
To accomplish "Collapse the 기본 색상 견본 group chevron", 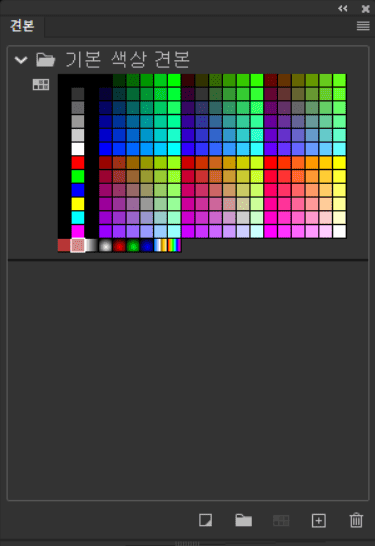I will (x=21, y=60).
